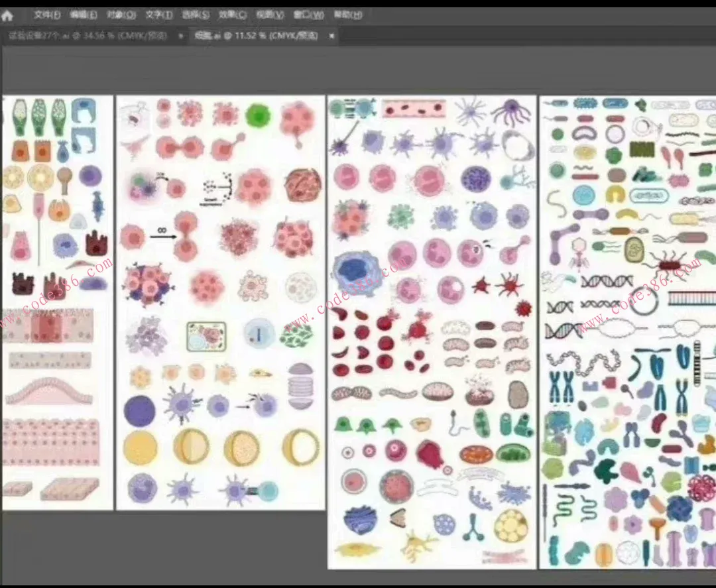
Task: Open the 选择(S) menu
Action: (x=196, y=15)
